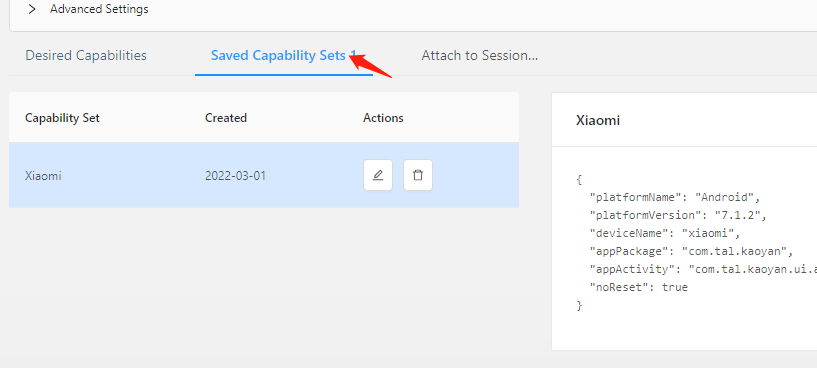Click the closing brace of the JSON
The image size is (817, 368).
579,305
